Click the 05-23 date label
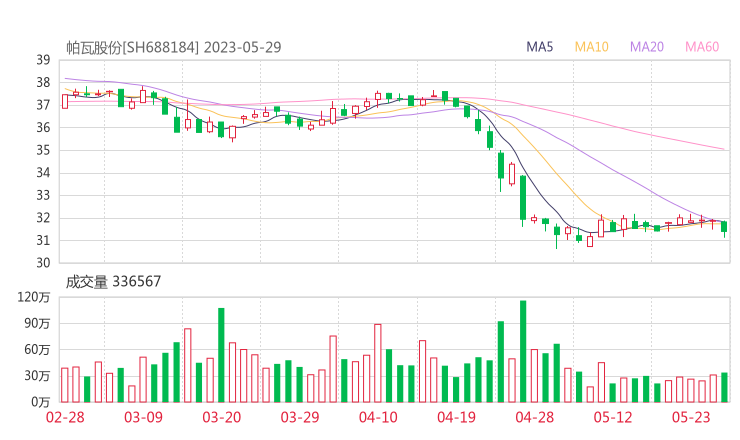 [x=691, y=417]
